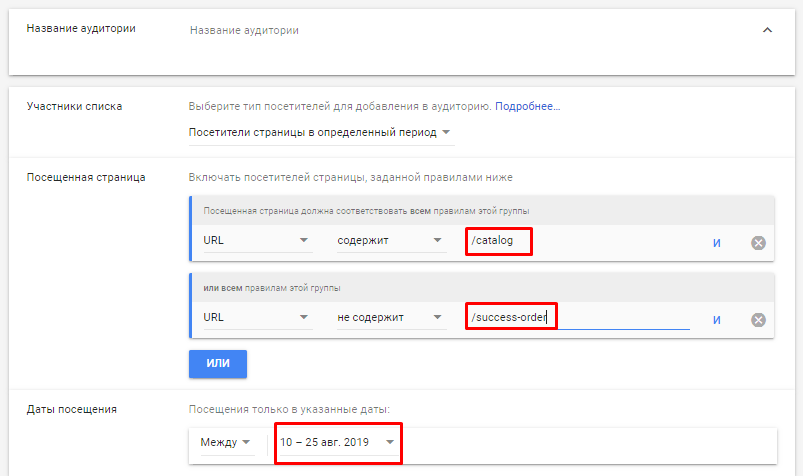The image size is (803, 476).
Task: Collapse the audience name section
Action: pyautogui.click(x=767, y=30)
